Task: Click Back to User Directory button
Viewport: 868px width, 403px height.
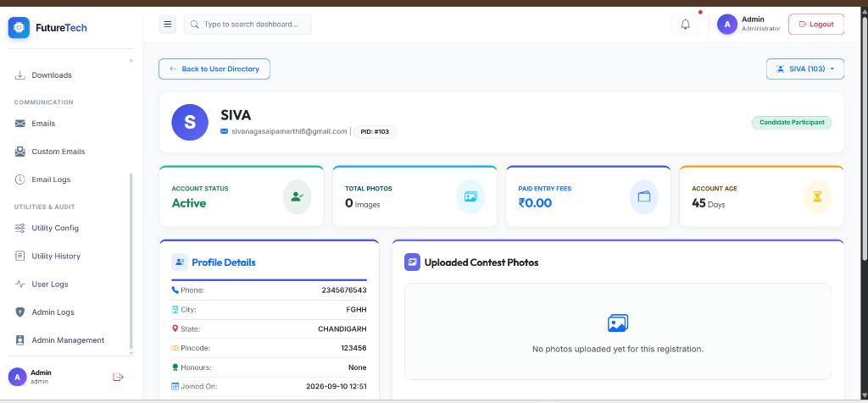Action: [x=214, y=69]
